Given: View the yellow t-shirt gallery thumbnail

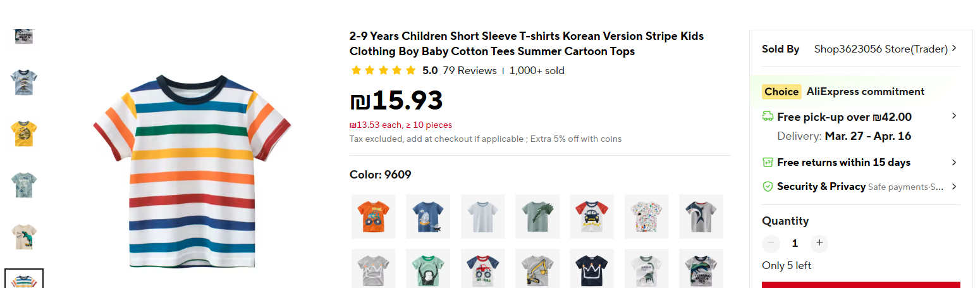Looking at the screenshot, I should click(24, 132).
